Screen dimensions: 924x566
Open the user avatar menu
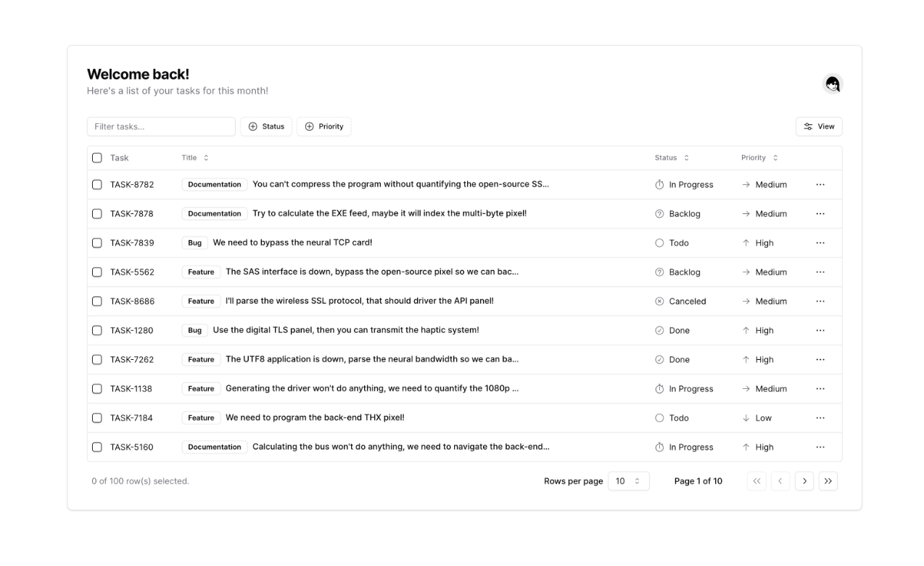click(832, 84)
